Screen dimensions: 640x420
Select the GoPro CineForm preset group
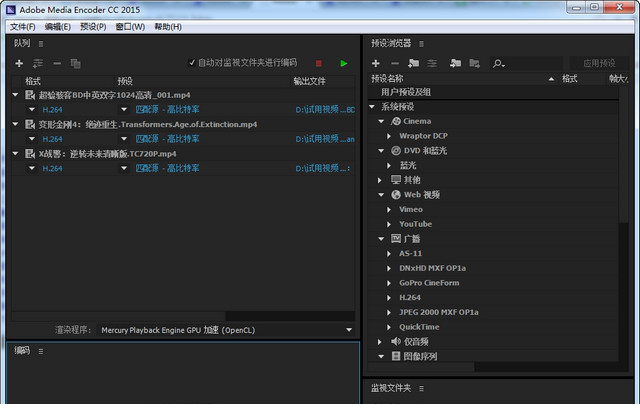[429, 283]
